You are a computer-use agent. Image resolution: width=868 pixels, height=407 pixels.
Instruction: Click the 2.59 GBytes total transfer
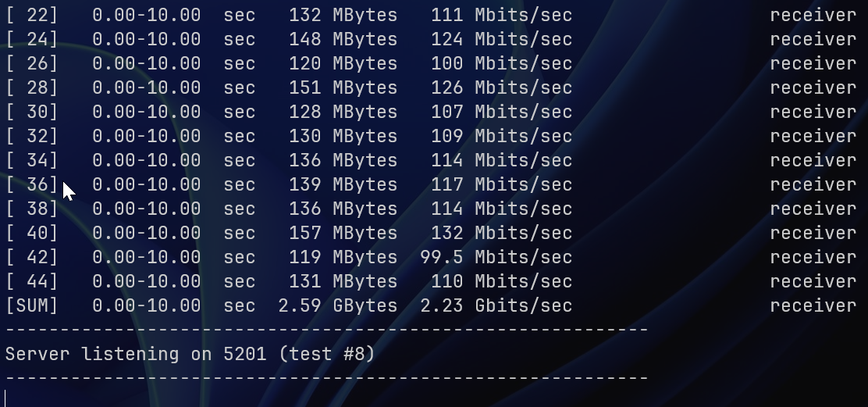point(338,306)
